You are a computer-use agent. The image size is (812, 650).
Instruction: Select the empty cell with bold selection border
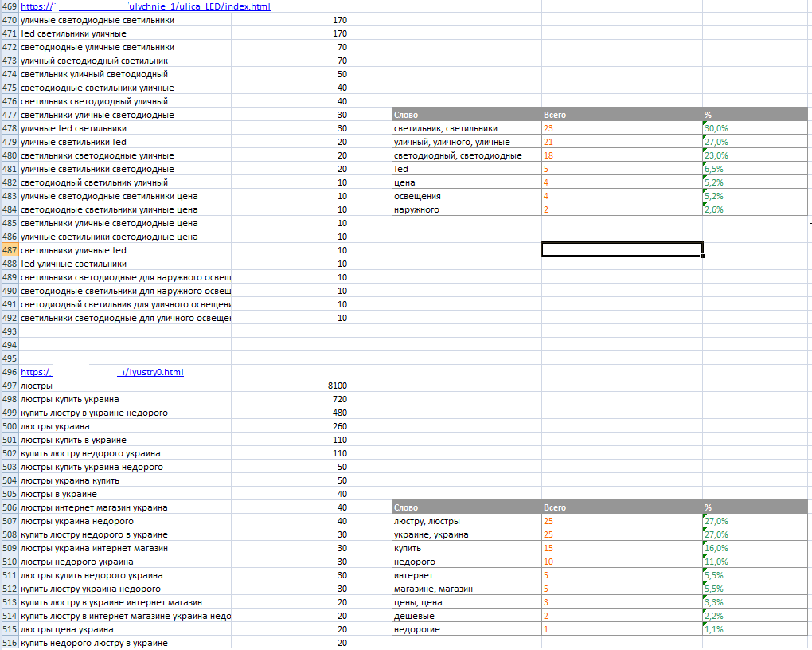[621, 250]
